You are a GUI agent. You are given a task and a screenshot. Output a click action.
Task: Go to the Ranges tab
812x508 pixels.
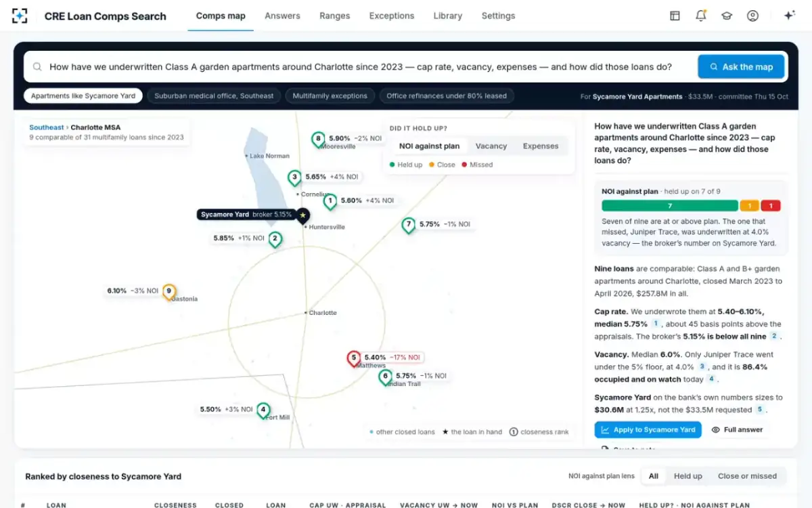click(335, 16)
